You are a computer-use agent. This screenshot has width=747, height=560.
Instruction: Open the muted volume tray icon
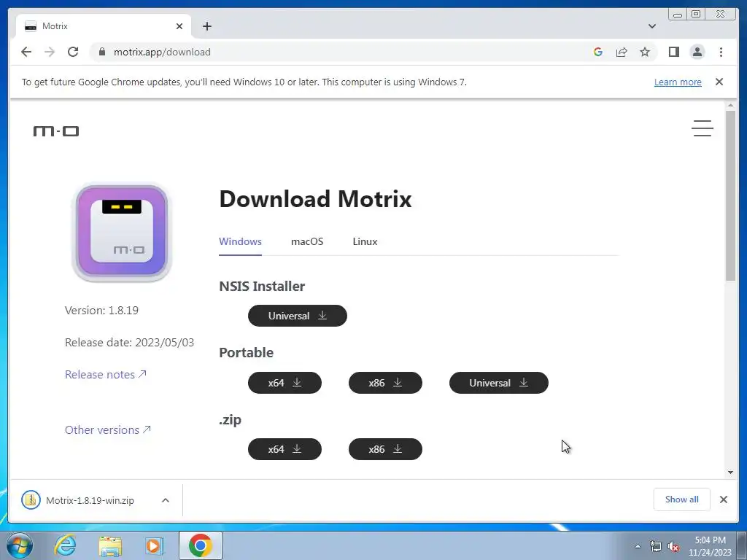point(673,546)
